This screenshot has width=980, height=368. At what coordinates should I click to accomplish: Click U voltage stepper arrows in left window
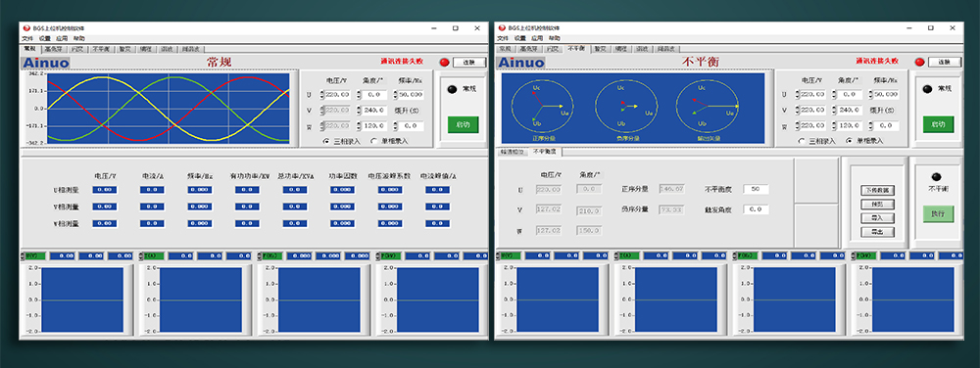coord(322,95)
